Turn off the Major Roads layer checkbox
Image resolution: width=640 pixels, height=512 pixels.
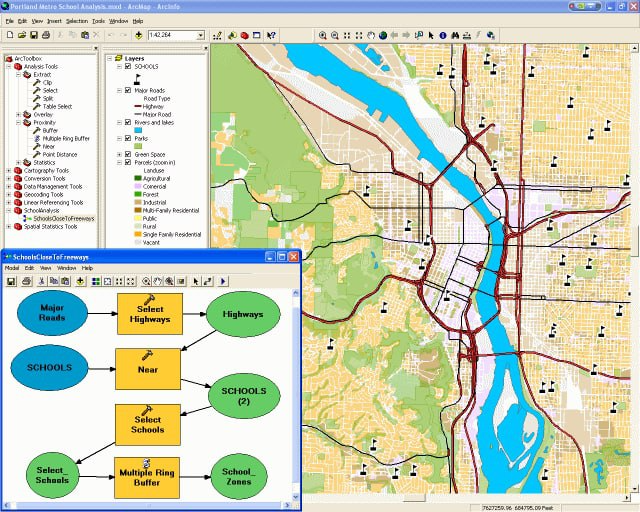128,90
